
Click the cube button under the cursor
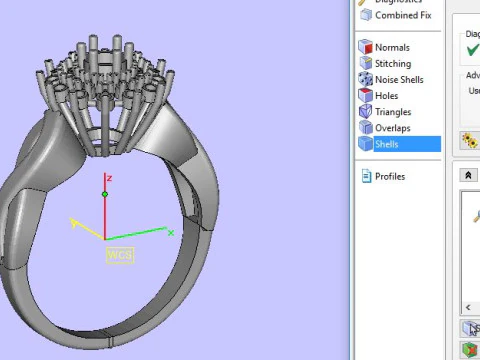470,328
